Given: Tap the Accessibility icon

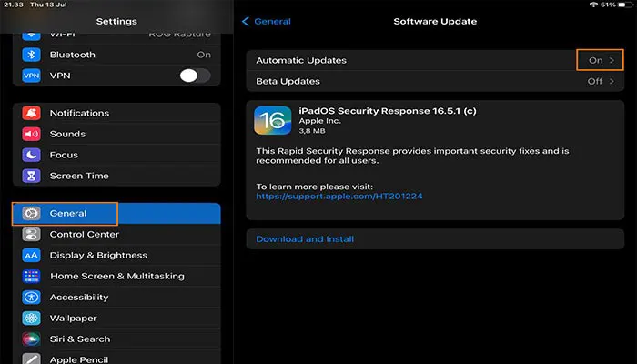Looking at the screenshot, I should click(32, 298).
